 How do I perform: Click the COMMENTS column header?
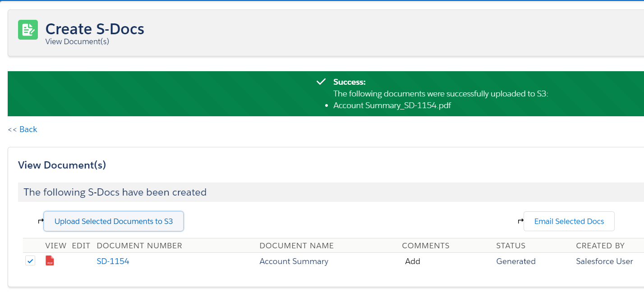[426, 246]
